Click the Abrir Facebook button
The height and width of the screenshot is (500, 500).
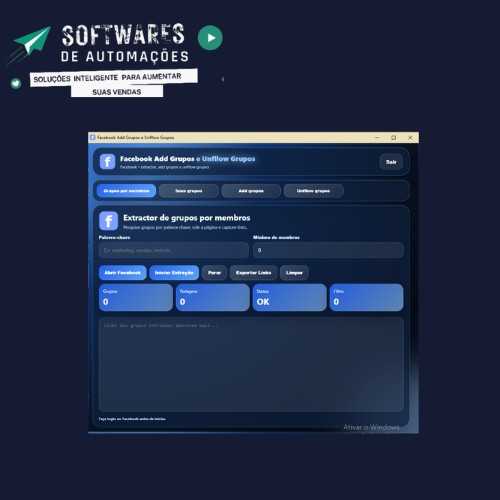(x=123, y=273)
